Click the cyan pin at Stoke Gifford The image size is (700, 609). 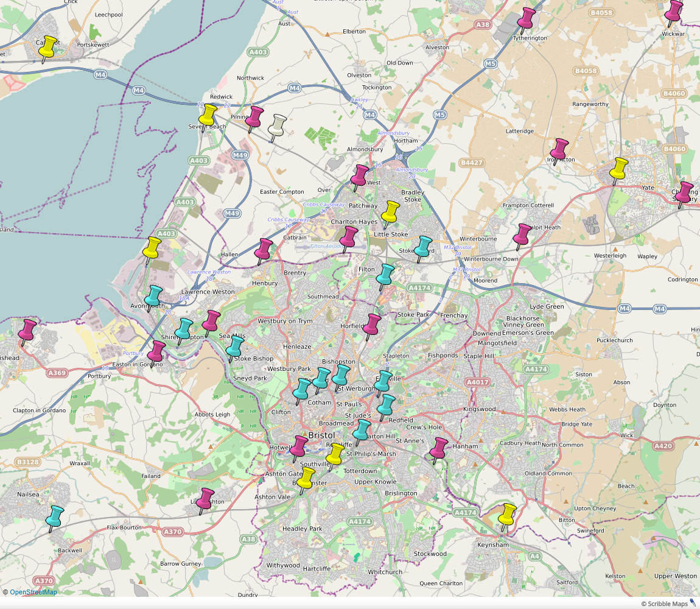[x=422, y=247]
